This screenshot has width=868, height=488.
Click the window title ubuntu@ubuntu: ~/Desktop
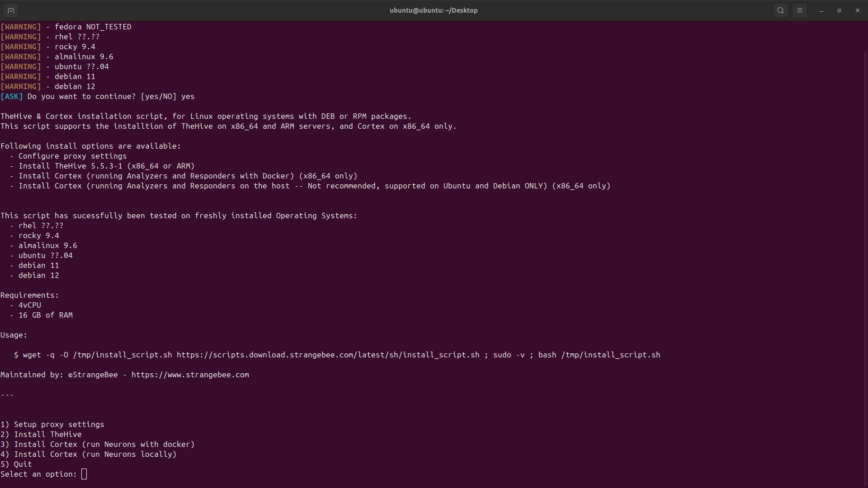tap(433, 10)
